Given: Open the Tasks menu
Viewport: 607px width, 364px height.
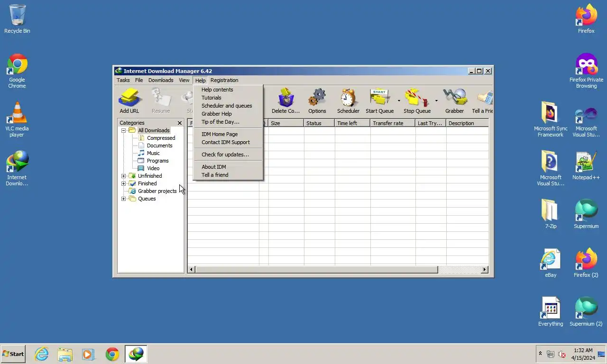Looking at the screenshot, I should [123, 80].
